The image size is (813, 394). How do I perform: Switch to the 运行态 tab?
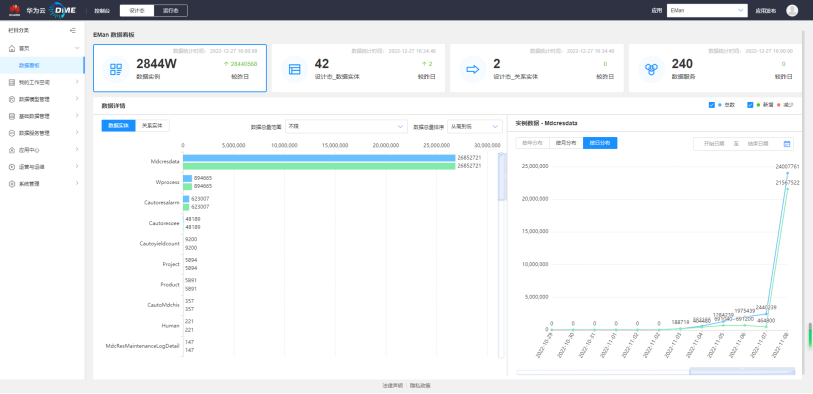point(171,10)
